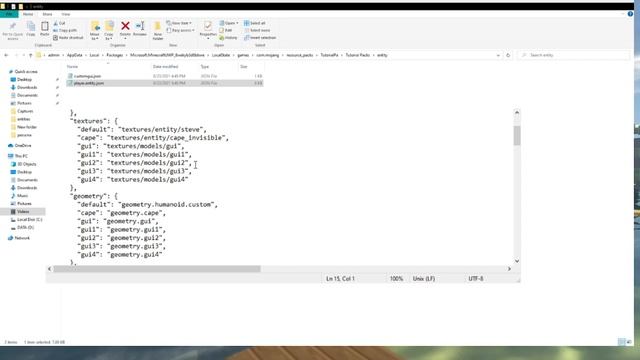This screenshot has height=360, width=640.
Task: Expand the address bar history dropdown
Action: pyautogui.click(x=498, y=55)
